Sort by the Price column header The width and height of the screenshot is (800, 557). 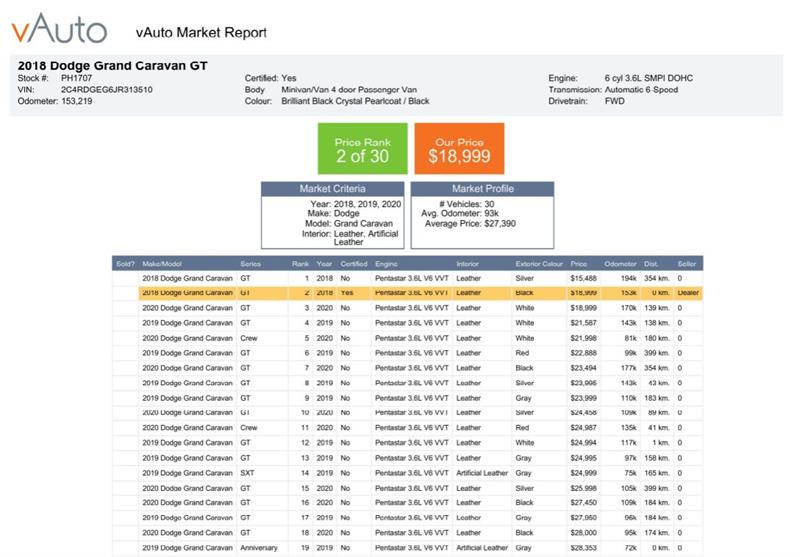point(579,264)
